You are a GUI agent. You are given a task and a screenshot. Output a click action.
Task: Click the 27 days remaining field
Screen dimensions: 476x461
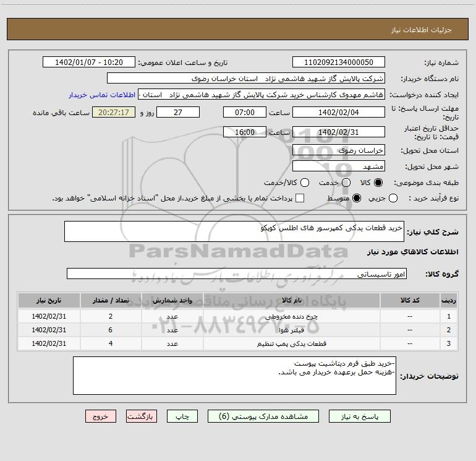click(178, 112)
